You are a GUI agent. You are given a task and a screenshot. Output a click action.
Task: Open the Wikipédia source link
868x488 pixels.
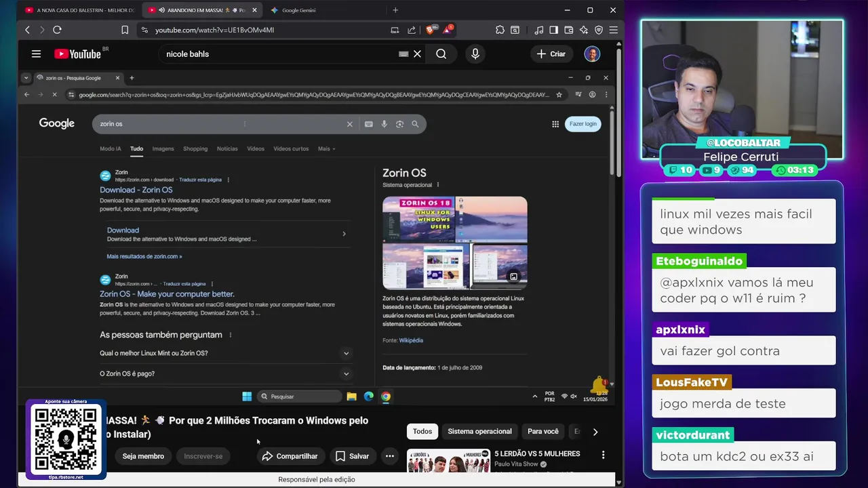tap(411, 340)
